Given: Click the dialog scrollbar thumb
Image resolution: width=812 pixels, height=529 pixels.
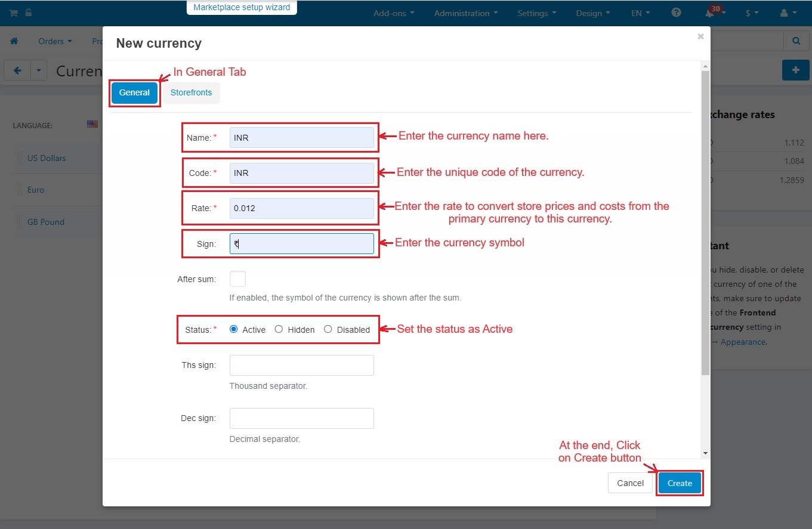Looking at the screenshot, I should tap(705, 223).
